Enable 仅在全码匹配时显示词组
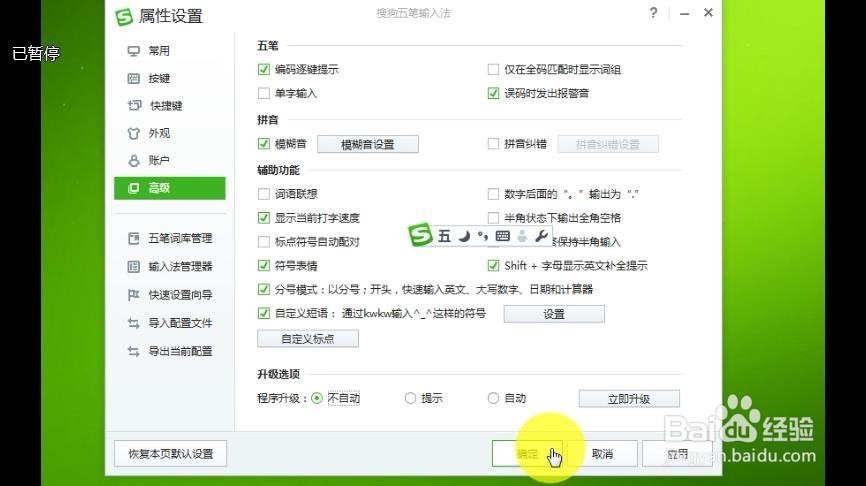Screen dimensions: 866x486 [x=493, y=70]
